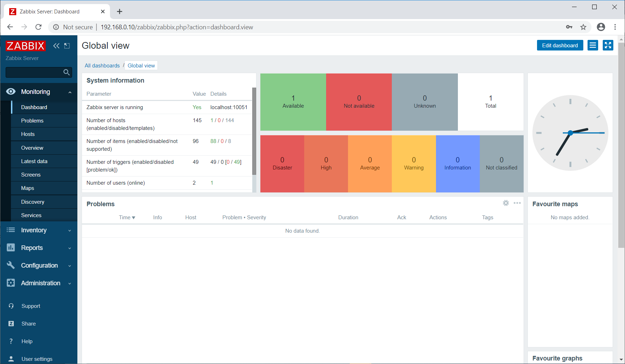
Task: Open Problems in Monitoring menu
Action: 44,121
